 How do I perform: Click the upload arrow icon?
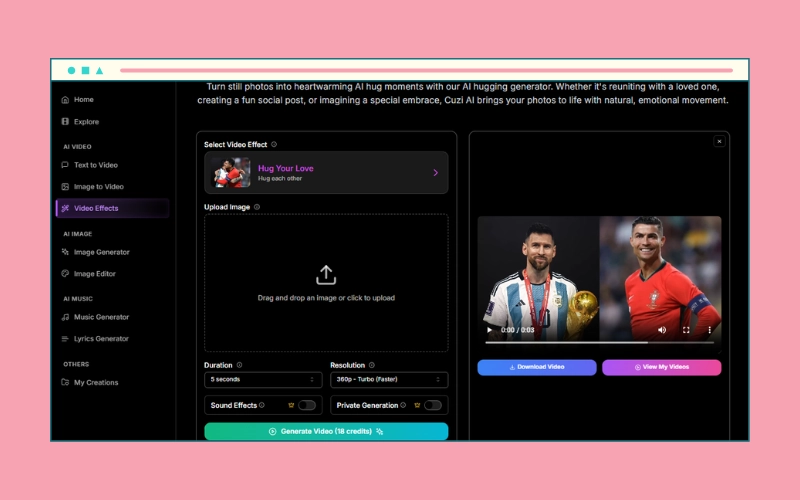(326, 275)
